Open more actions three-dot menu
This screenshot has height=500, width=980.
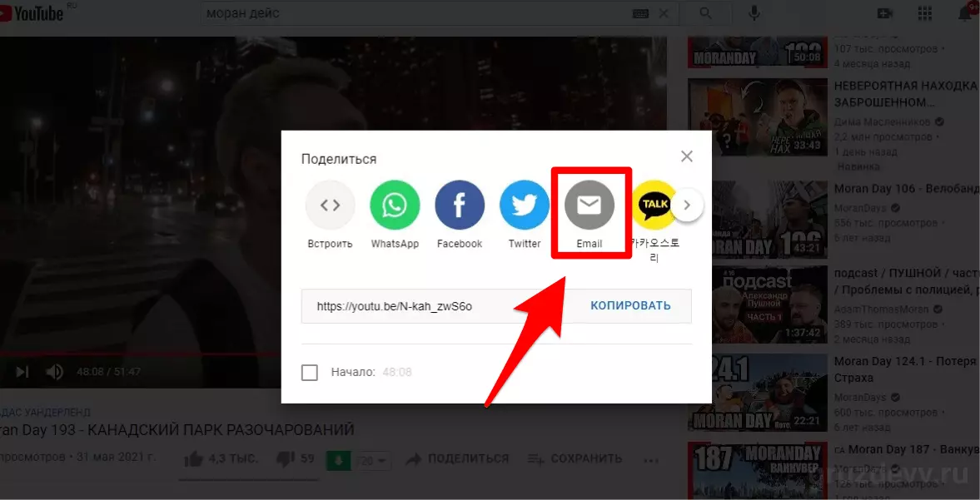(651, 460)
